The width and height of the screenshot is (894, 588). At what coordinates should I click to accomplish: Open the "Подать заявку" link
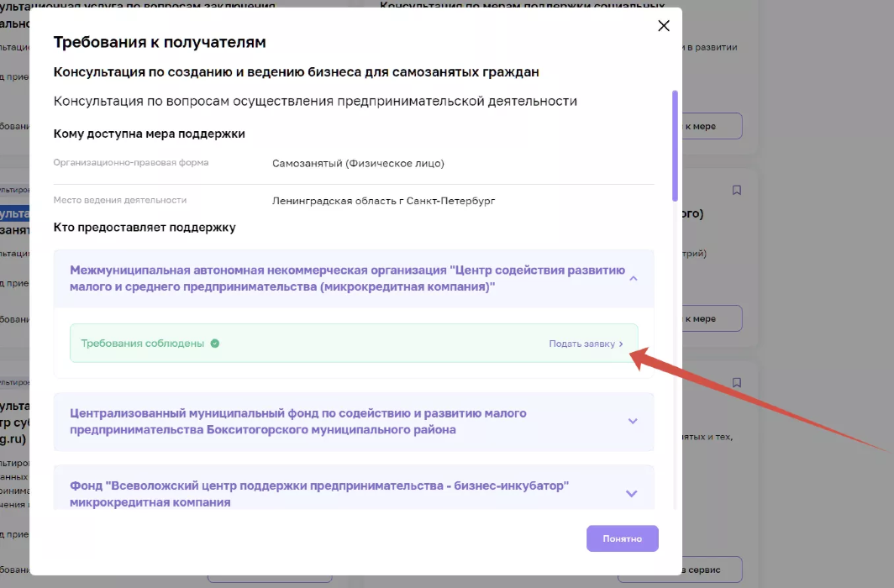[582, 344]
